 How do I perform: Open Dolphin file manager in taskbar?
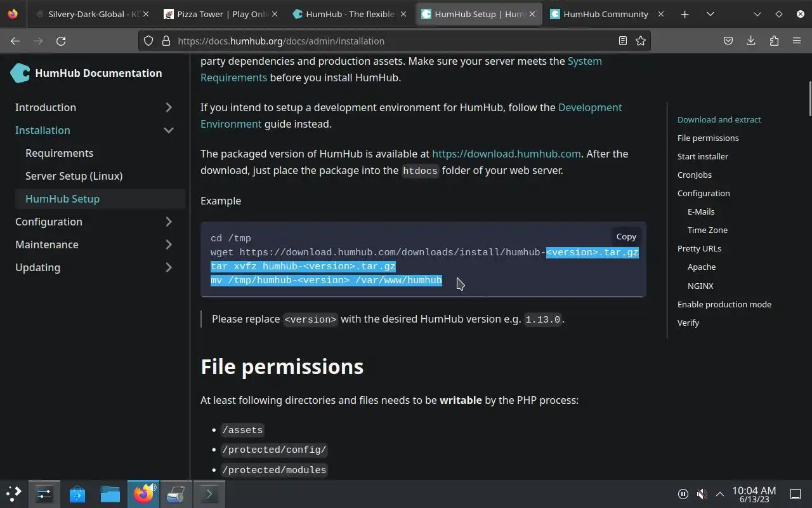click(x=110, y=493)
